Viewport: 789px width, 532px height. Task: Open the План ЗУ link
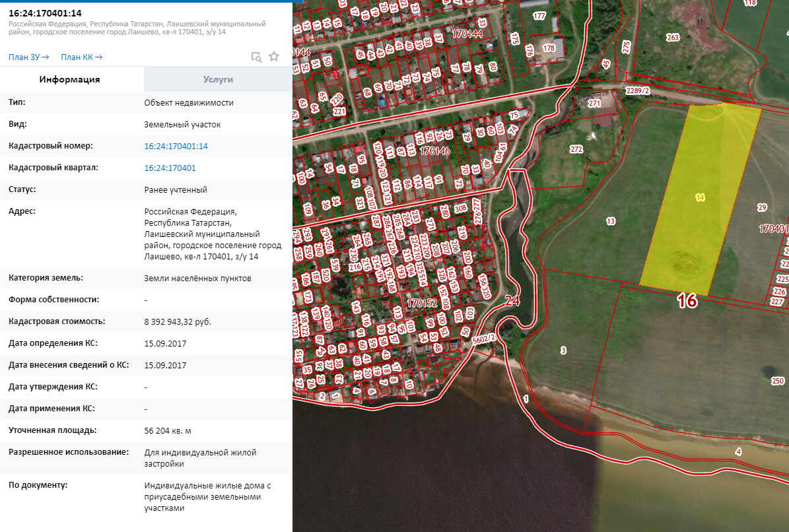click(28, 57)
